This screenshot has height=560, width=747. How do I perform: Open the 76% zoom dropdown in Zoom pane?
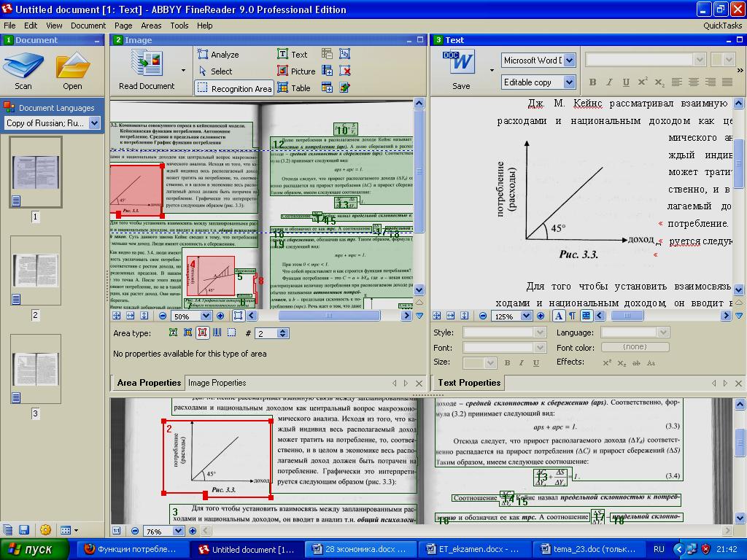tap(178, 531)
